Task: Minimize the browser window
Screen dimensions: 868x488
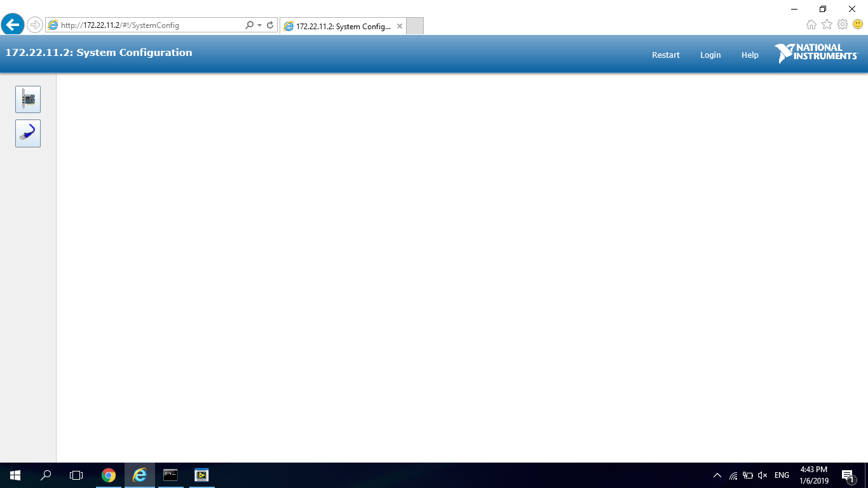Action: 794,9
